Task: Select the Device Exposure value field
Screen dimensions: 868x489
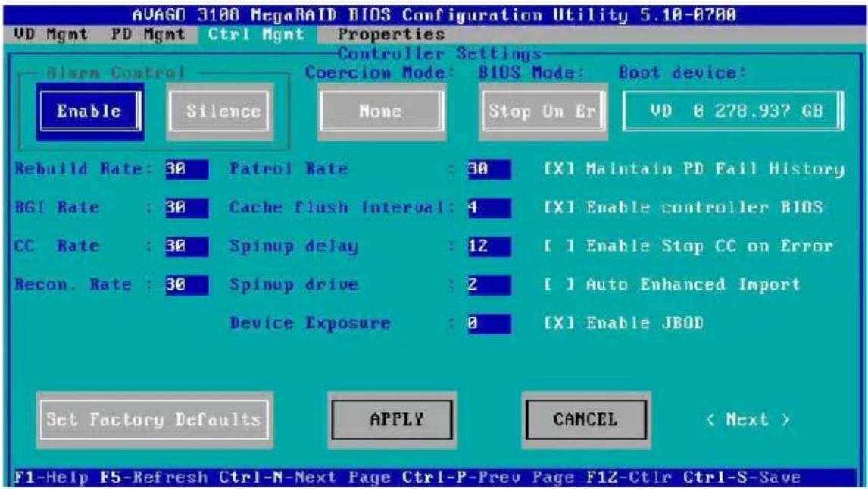Action: (489, 324)
